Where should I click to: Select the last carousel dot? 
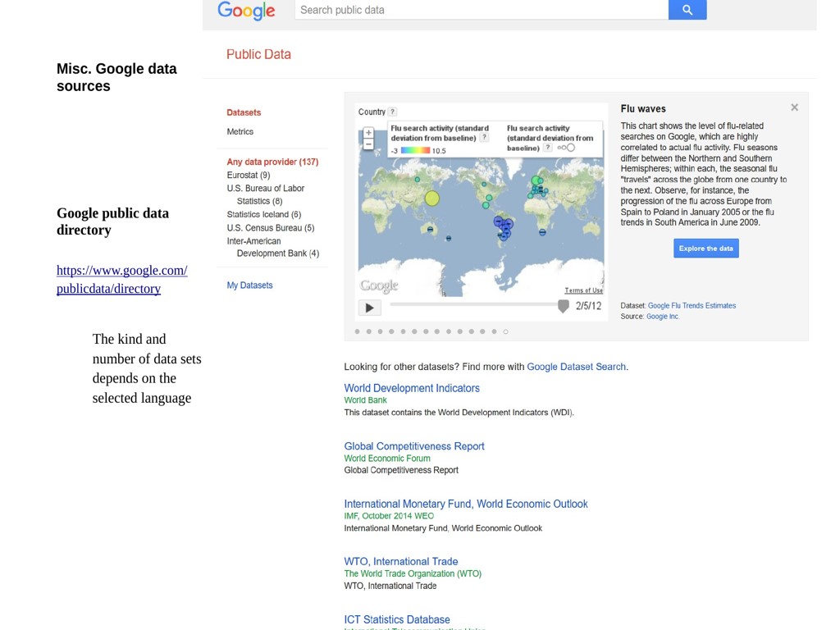505,331
